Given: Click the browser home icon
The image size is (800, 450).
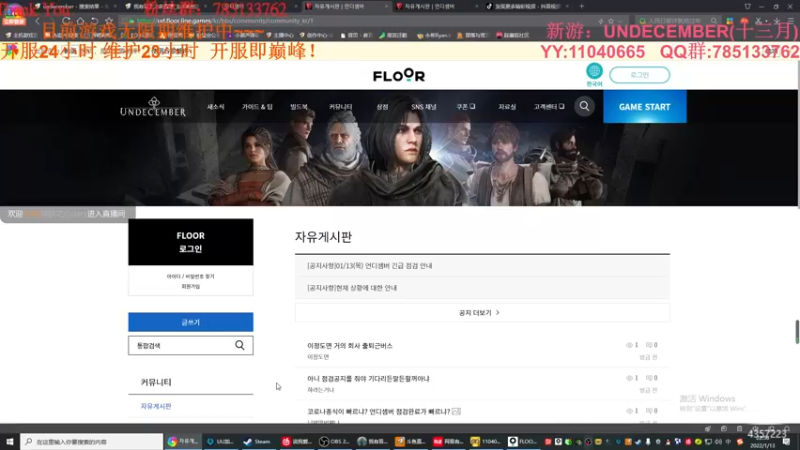Looking at the screenshot, I should click(x=81, y=21).
